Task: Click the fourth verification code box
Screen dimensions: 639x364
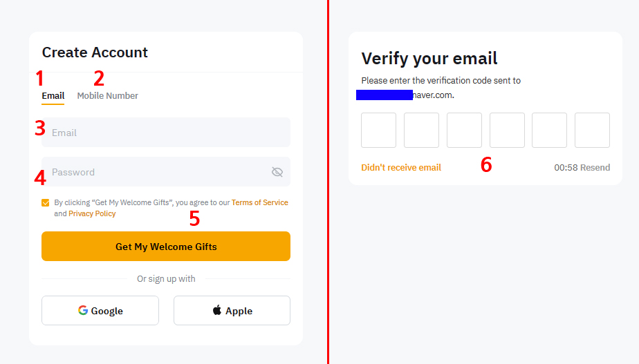Action: (x=507, y=131)
